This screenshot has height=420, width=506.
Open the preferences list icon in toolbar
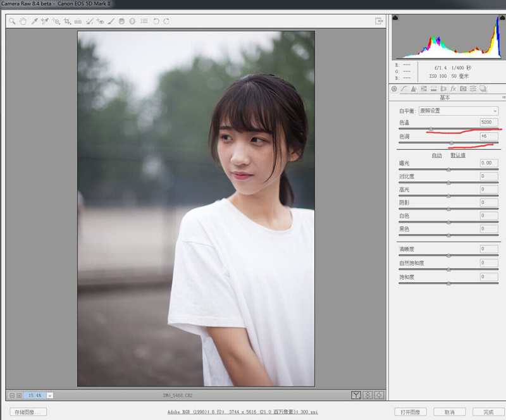[x=144, y=21]
